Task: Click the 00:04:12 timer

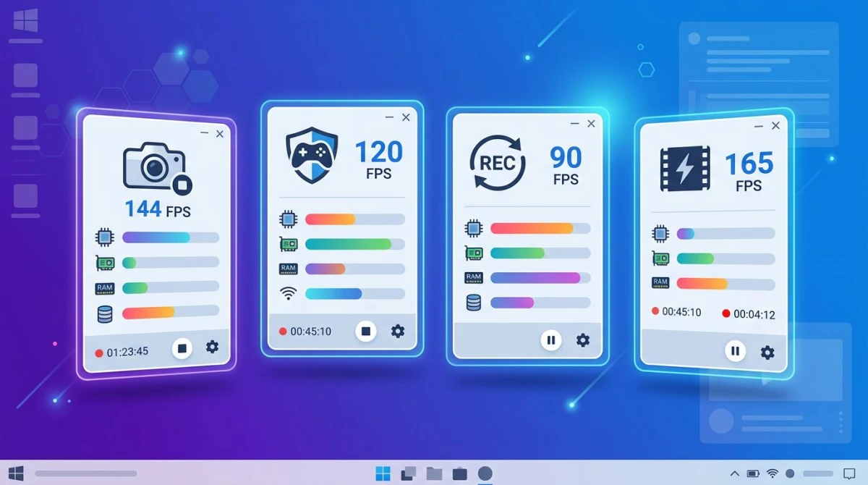Action: coord(754,315)
